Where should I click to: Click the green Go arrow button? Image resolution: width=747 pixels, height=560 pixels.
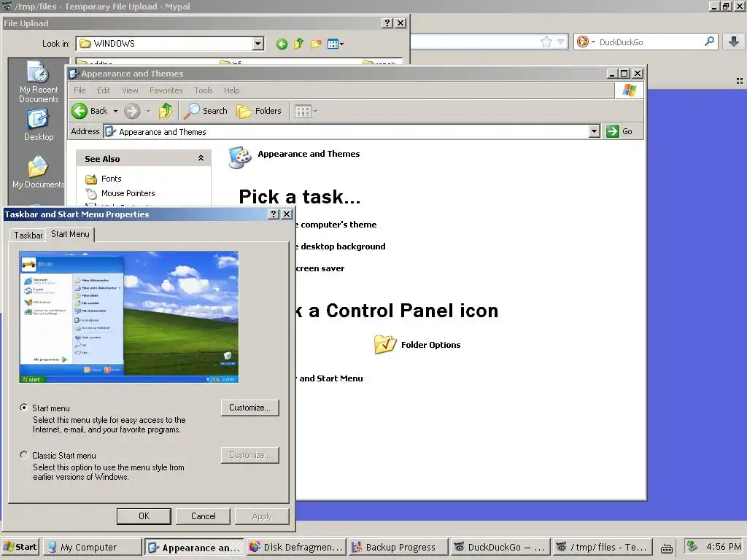click(613, 131)
